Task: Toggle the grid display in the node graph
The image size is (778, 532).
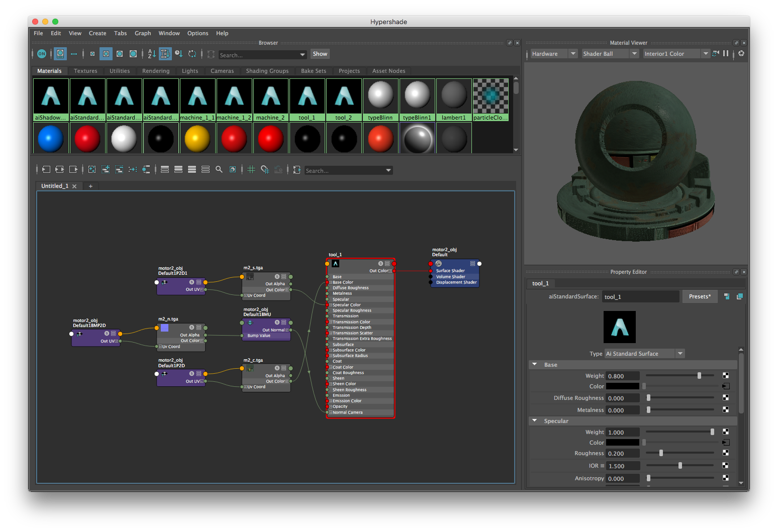Action: coord(251,169)
